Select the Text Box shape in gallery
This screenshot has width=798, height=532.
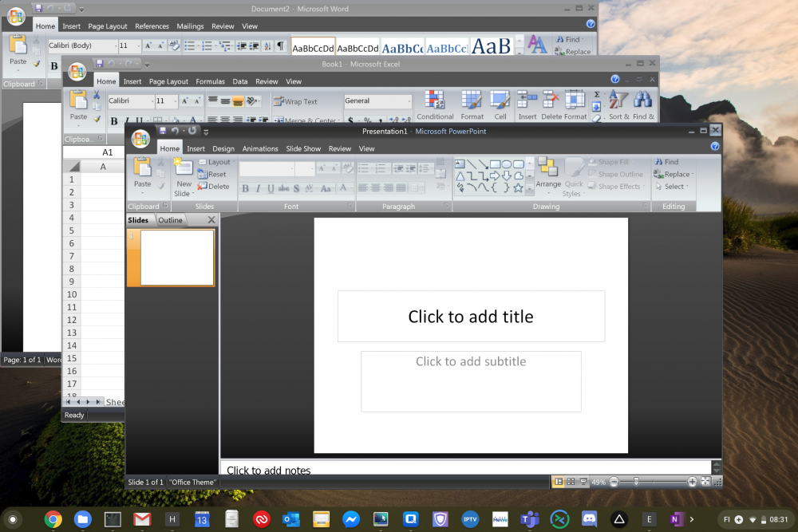(460, 164)
